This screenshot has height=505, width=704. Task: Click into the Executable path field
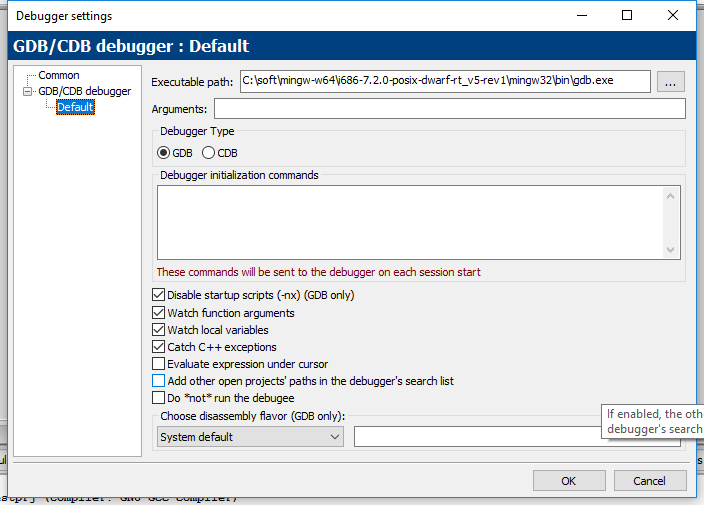coord(444,82)
